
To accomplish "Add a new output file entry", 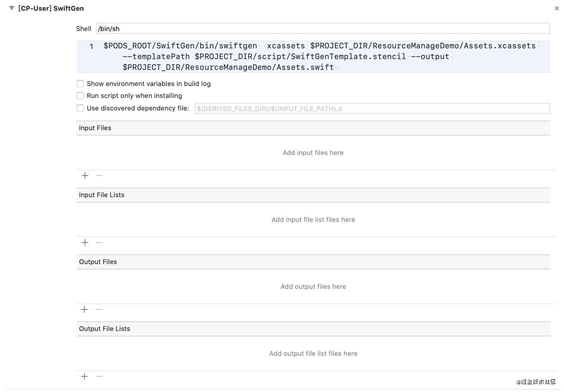I will tap(85, 309).
